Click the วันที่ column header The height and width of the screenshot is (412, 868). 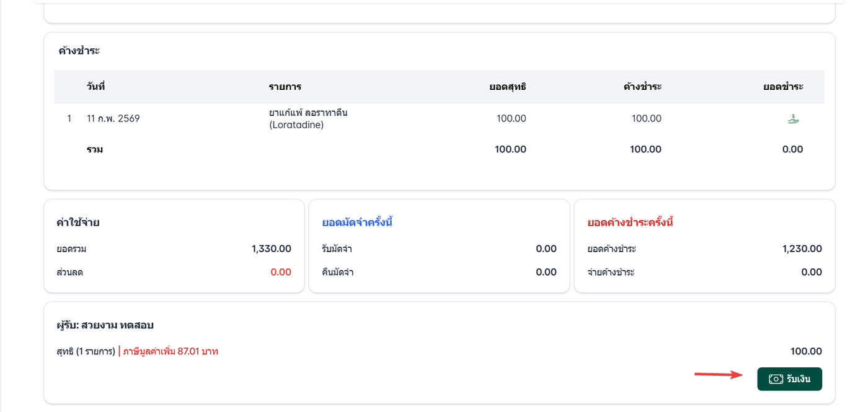pos(95,86)
